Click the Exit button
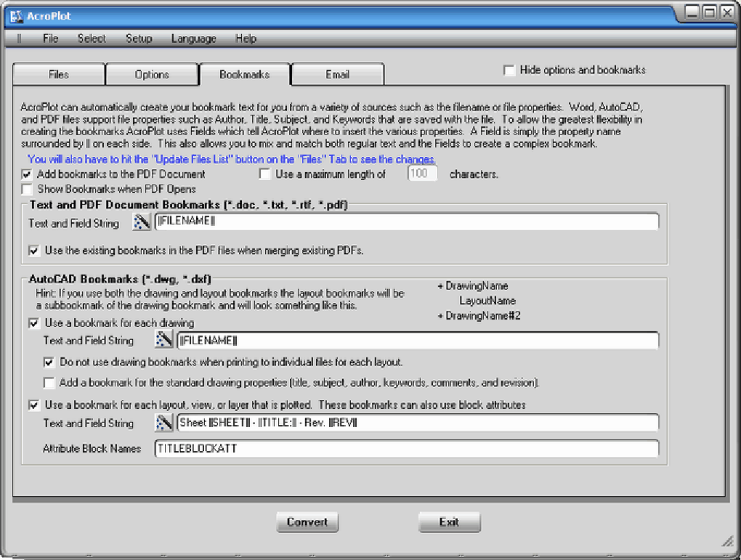Viewport: 741px width, 560px height. [x=449, y=522]
